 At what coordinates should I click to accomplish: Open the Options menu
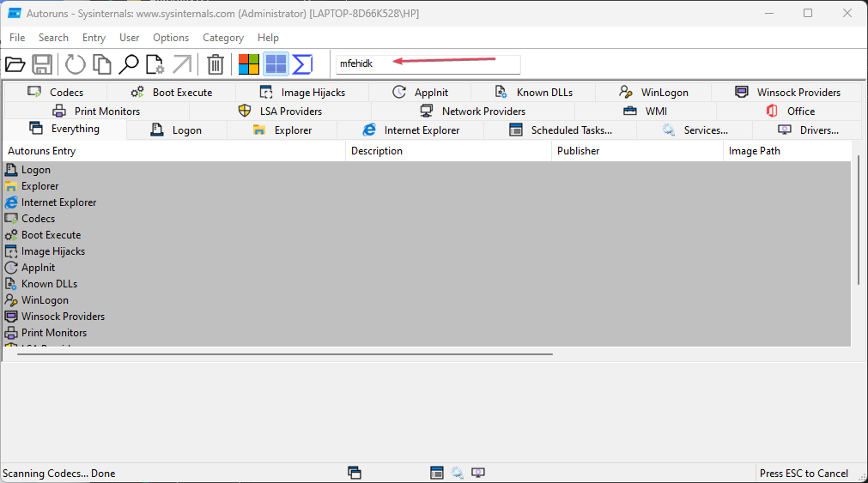(x=171, y=38)
